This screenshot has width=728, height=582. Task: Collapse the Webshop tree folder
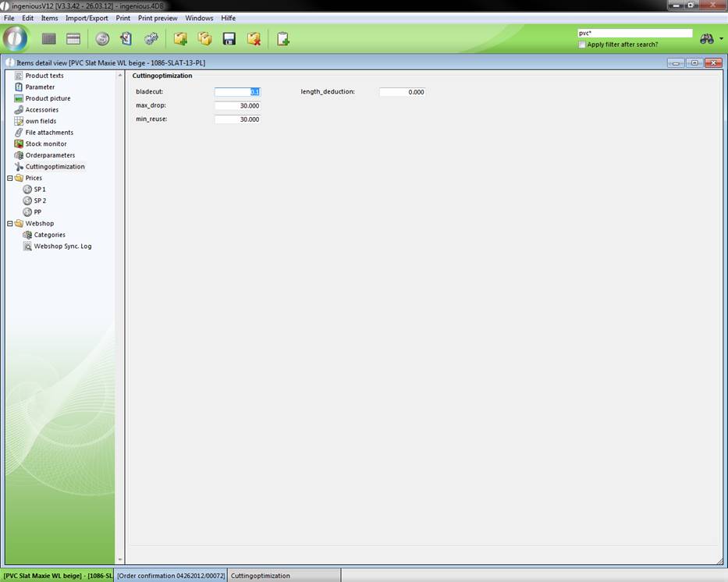(x=9, y=224)
